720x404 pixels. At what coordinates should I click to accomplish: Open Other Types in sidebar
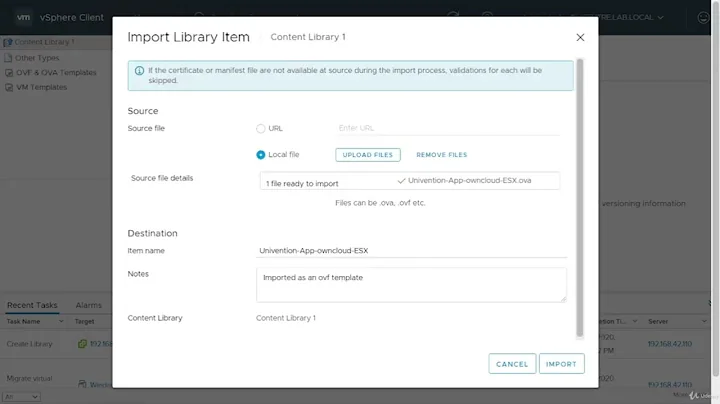click(x=37, y=58)
